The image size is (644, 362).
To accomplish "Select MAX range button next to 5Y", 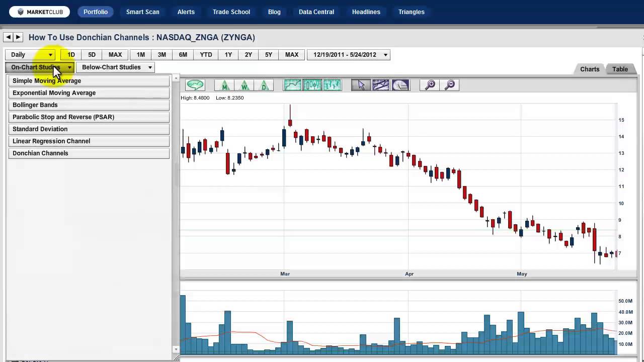I will coord(292,54).
